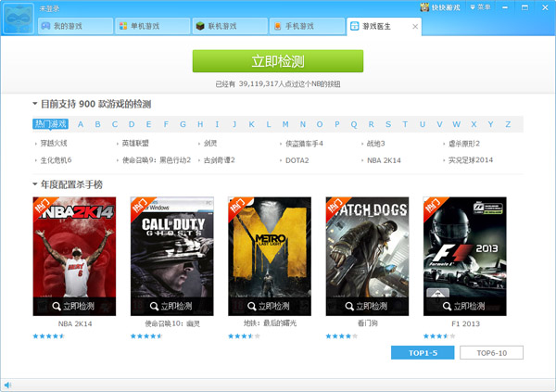Screen dimensions: 556x392
Task: Open the 菜单 dropdown menu
Action: click(480, 7)
